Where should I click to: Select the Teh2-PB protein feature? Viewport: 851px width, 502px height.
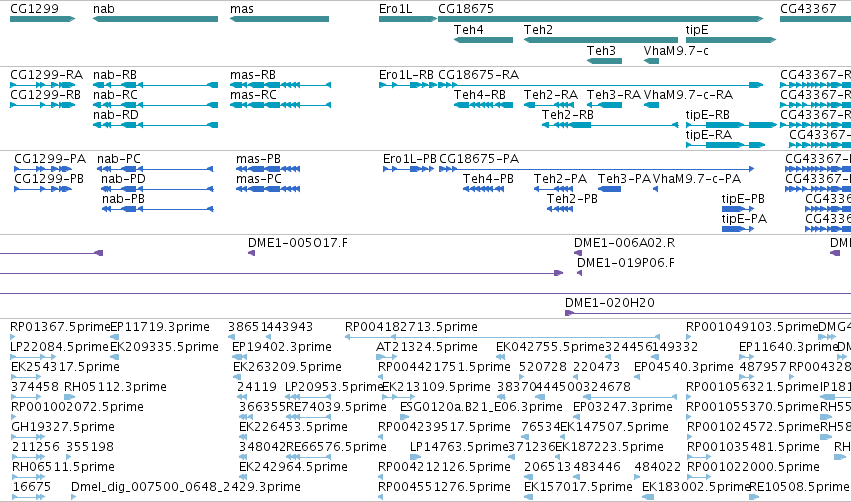click(560, 209)
